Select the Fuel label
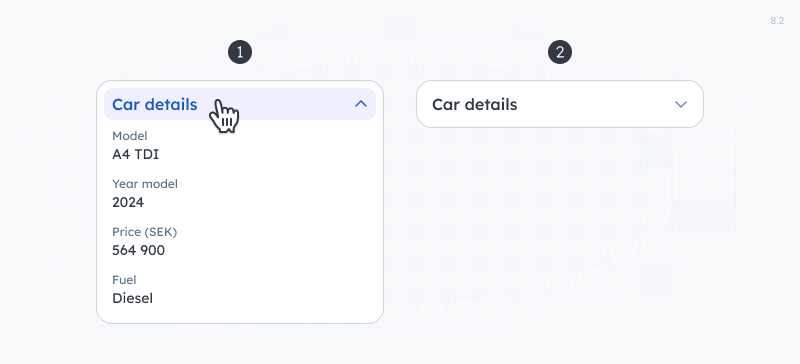This screenshot has width=800, height=364. click(124, 280)
